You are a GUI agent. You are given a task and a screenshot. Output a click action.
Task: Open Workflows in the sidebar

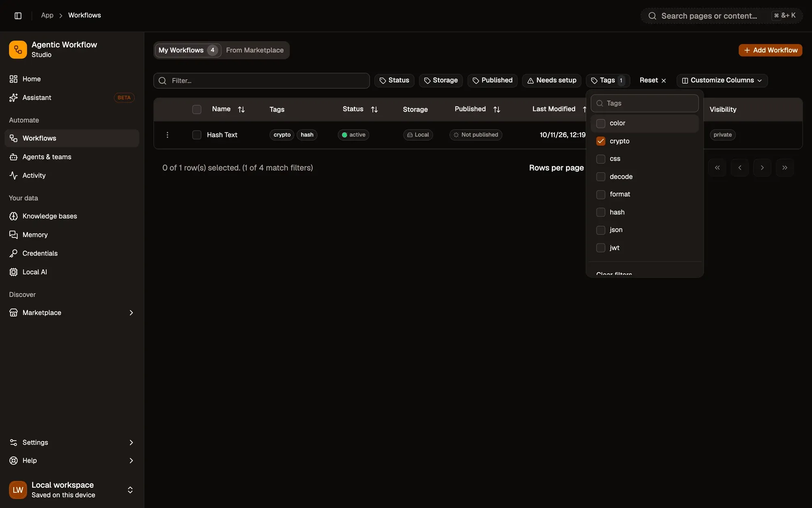71,138
